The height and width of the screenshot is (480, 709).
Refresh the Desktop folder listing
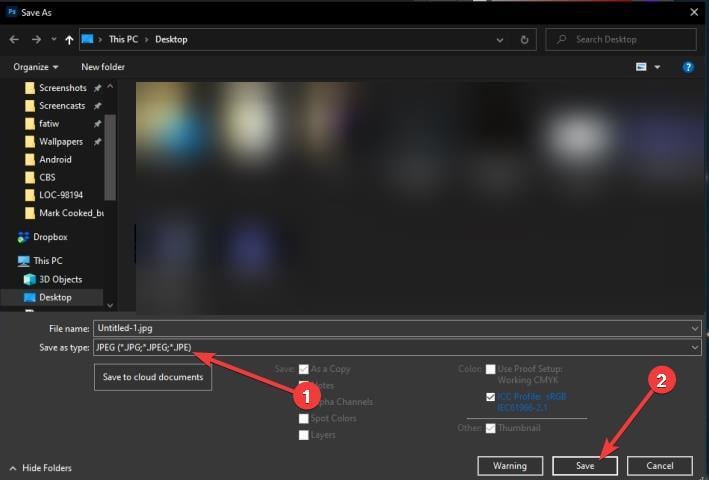click(524, 40)
